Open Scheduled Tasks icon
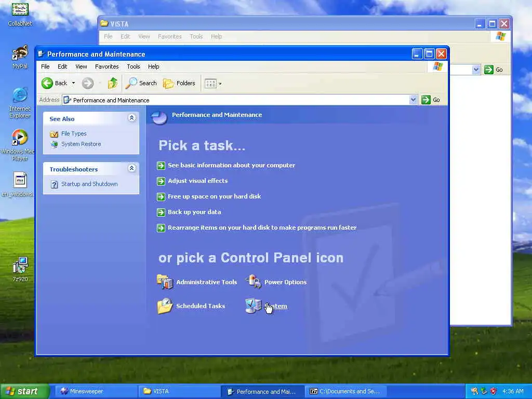This screenshot has height=399, width=532. (165, 306)
